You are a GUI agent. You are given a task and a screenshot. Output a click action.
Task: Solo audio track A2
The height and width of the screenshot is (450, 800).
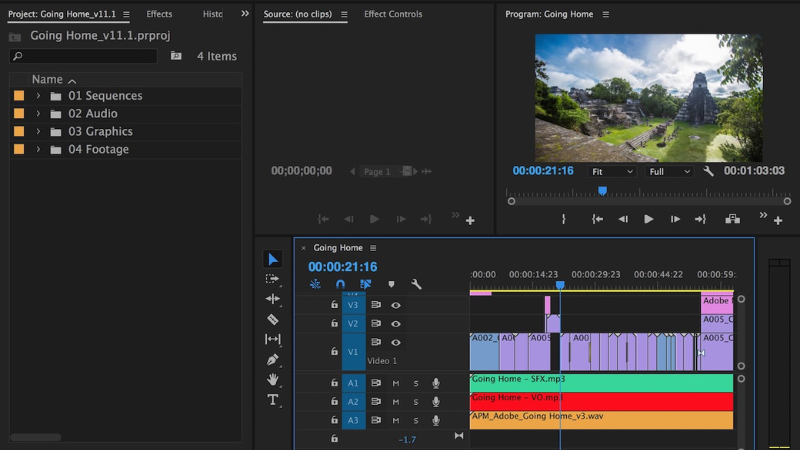(416, 401)
